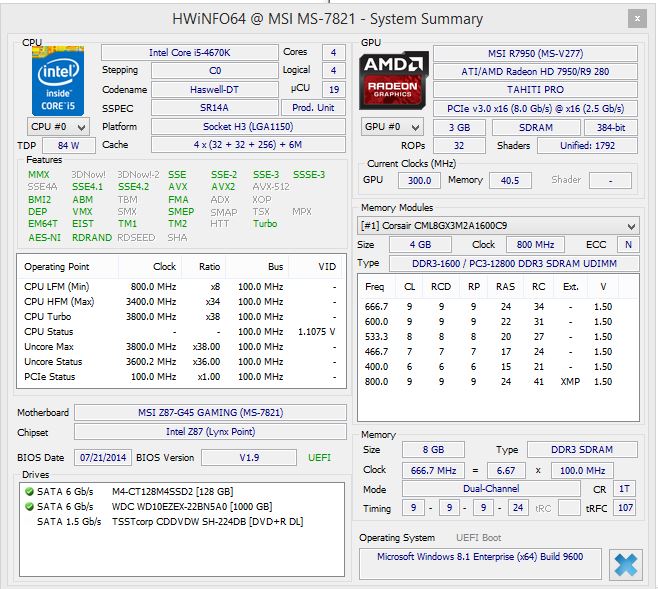The width and height of the screenshot is (658, 589).
Task: Select the PCIe Status row
Action: (x=181, y=377)
